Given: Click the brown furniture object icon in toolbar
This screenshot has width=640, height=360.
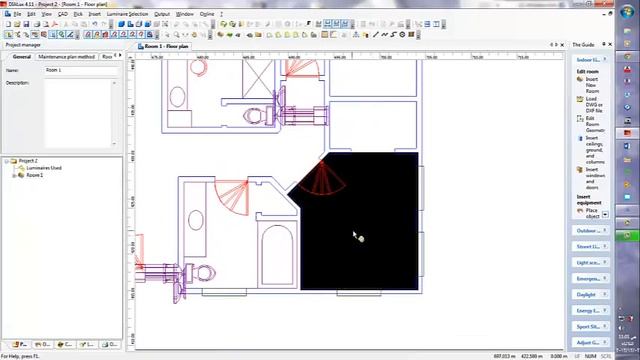Looking at the screenshot, I should click(220, 35).
